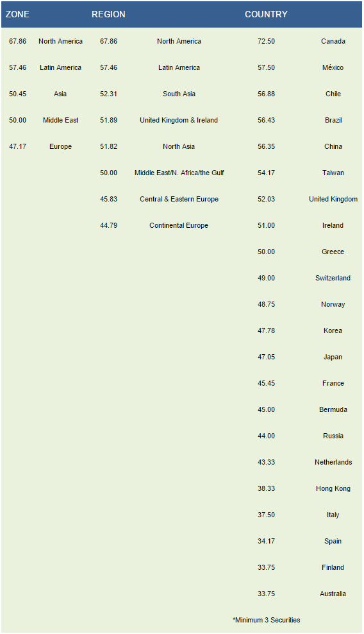Viewport: 364px width, 634px height.
Task: Click Middle East/N. Africa/the Gulf region
Action: (x=179, y=173)
